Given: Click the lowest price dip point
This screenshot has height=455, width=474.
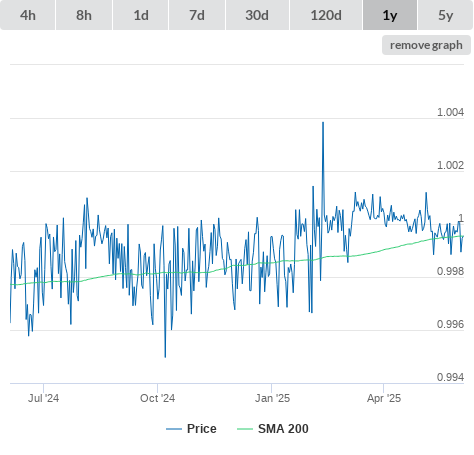Looking at the screenshot, I should [165, 357].
